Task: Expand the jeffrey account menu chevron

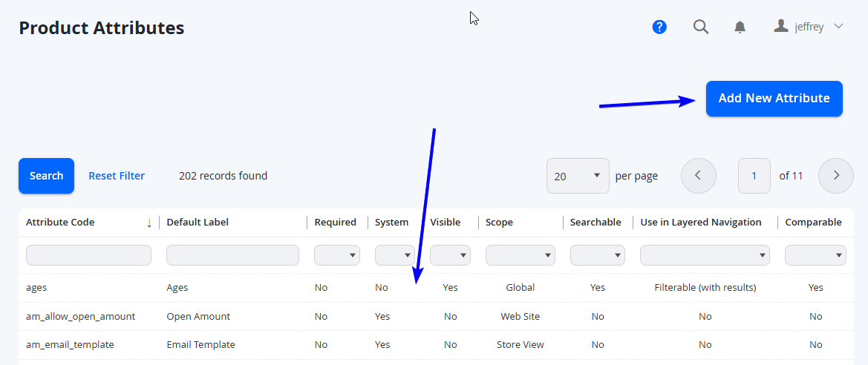Action: pyautogui.click(x=838, y=26)
